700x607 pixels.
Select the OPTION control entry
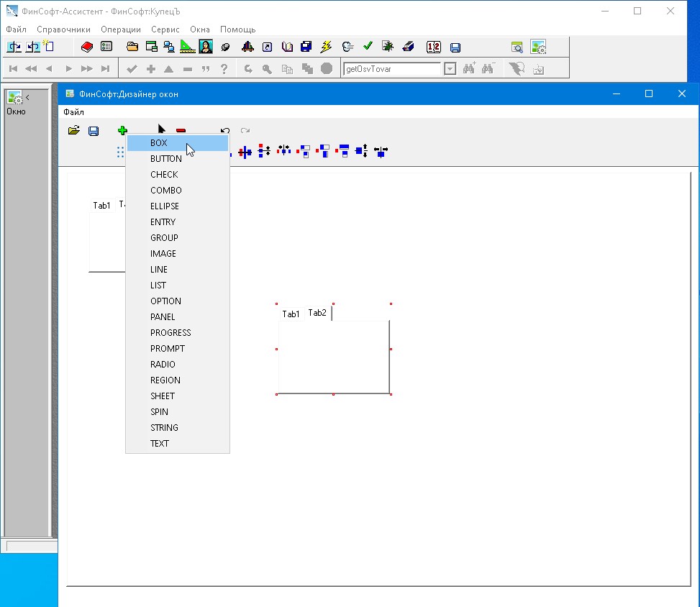pos(165,301)
